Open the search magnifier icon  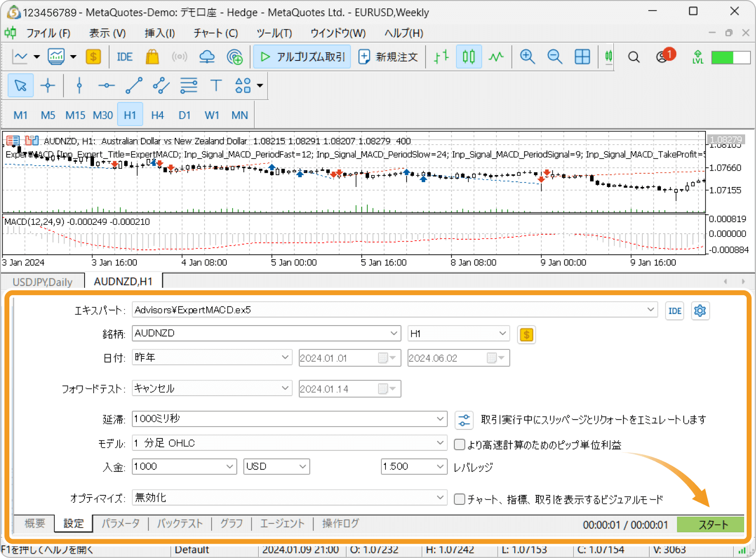pos(634,57)
